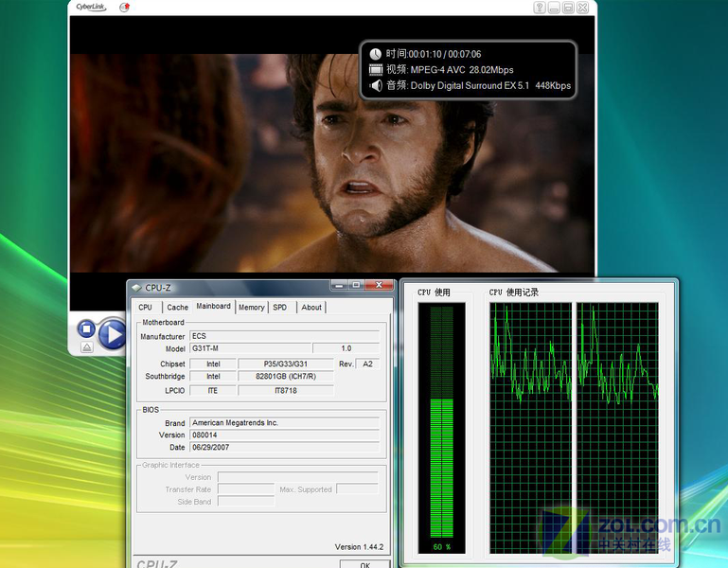Viewport: 728px width, 568px height.
Task: Click the Chipset value P35/G33/G31
Action: click(286, 364)
